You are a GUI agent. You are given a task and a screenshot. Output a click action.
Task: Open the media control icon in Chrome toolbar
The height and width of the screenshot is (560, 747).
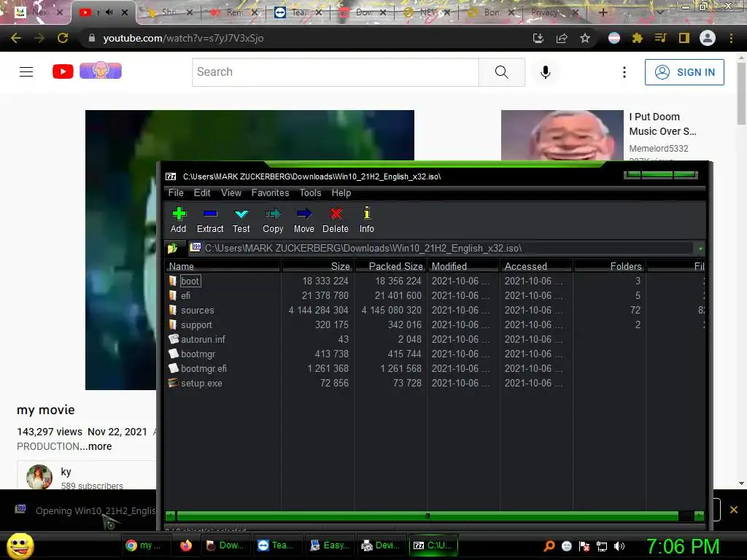(x=661, y=38)
